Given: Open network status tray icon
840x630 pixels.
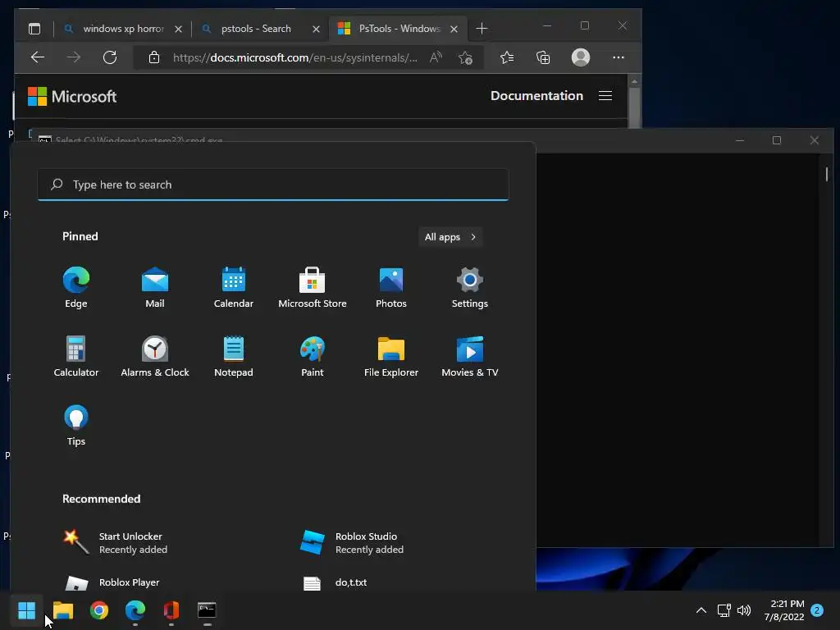Looking at the screenshot, I should pyautogui.click(x=724, y=610).
